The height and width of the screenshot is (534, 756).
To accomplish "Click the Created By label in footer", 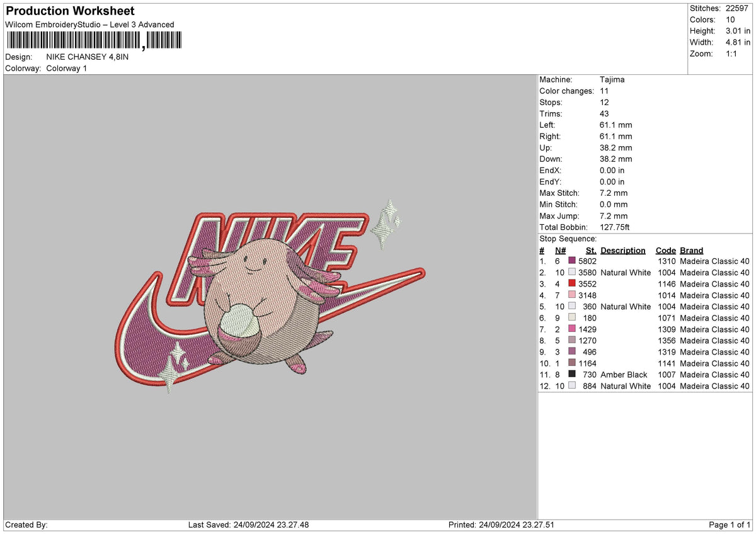I will point(26,525).
